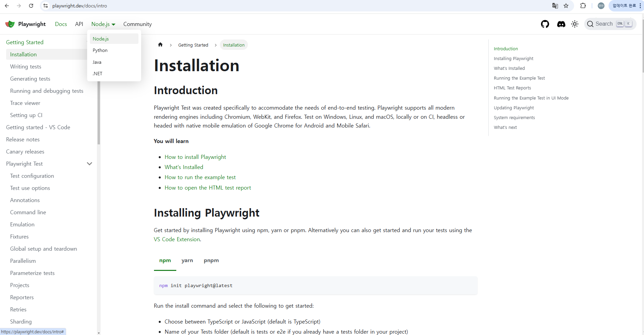This screenshot has width=644, height=335.
Task: Select .NET from language menu
Action: coord(114,74)
